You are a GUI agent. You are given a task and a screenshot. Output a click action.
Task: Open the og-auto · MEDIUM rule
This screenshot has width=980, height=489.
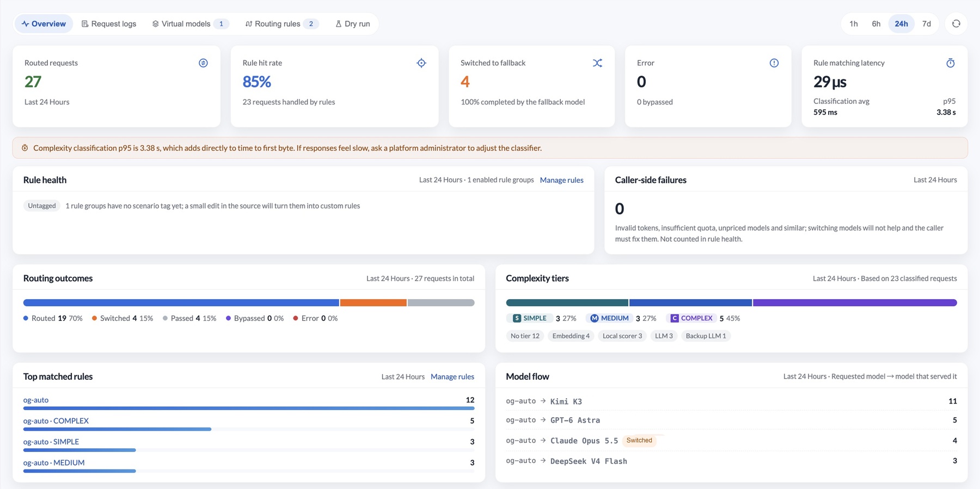(54, 463)
